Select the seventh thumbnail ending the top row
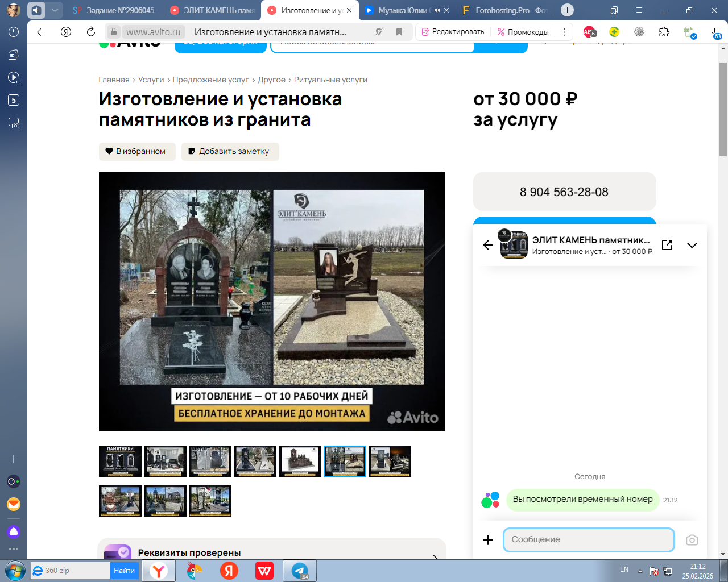The height and width of the screenshot is (582, 728). 390,461
